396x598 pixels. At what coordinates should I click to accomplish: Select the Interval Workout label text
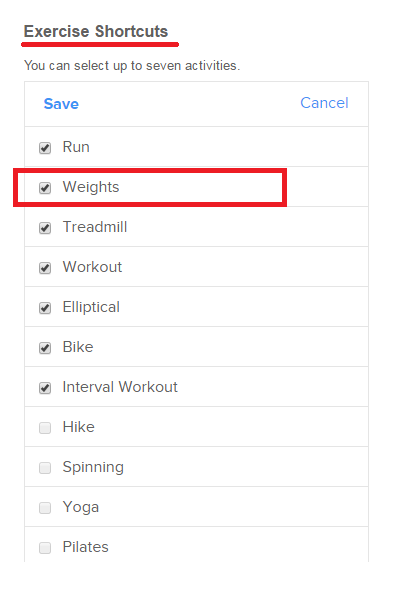click(x=120, y=387)
